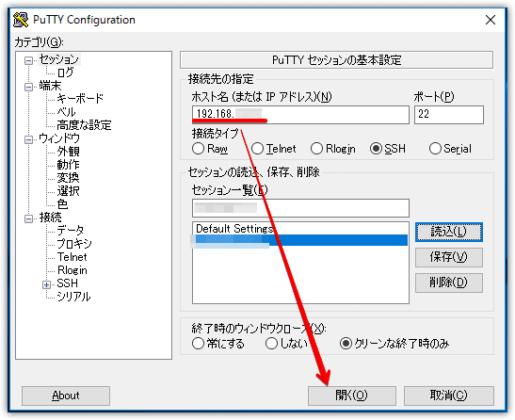The image size is (515, 420).
Task: Select the highlighted saved session entry
Action: coord(300,241)
